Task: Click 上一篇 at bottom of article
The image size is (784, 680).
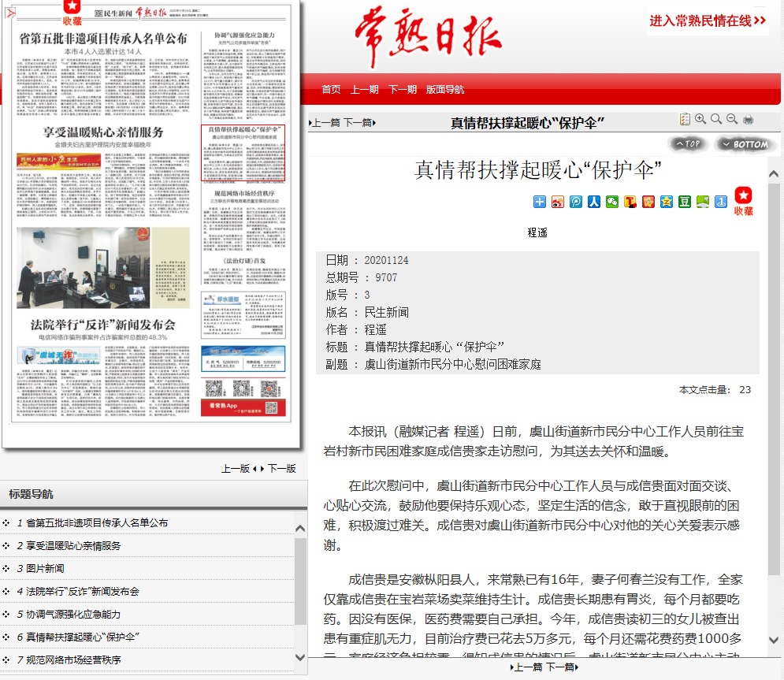Action: pyautogui.click(x=526, y=667)
